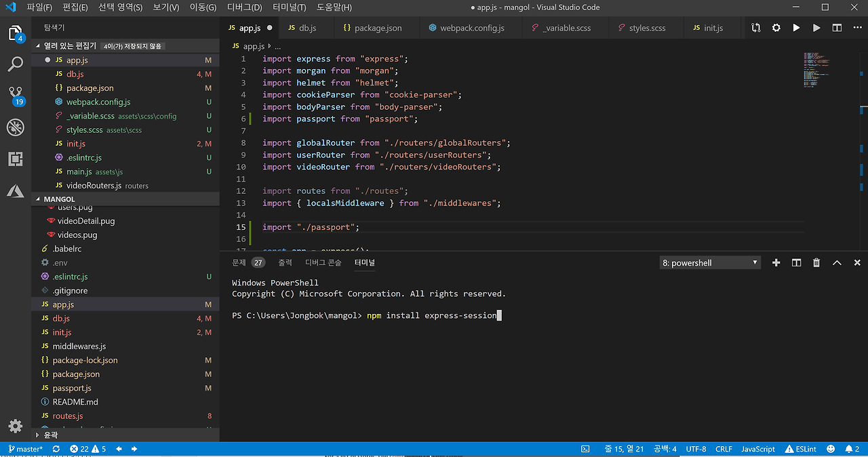Open the 보기(V) menu
This screenshot has height=457, width=868.
(x=166, y=7)
